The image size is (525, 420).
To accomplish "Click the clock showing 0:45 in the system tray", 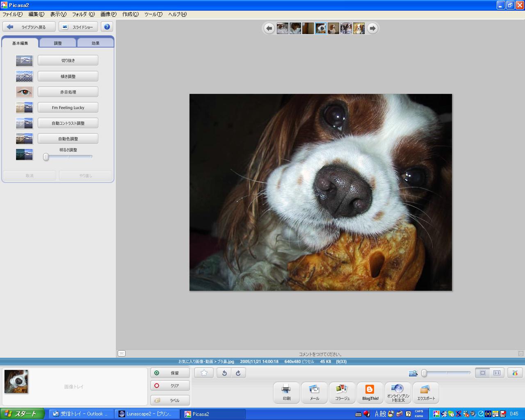I will [514, 414].
